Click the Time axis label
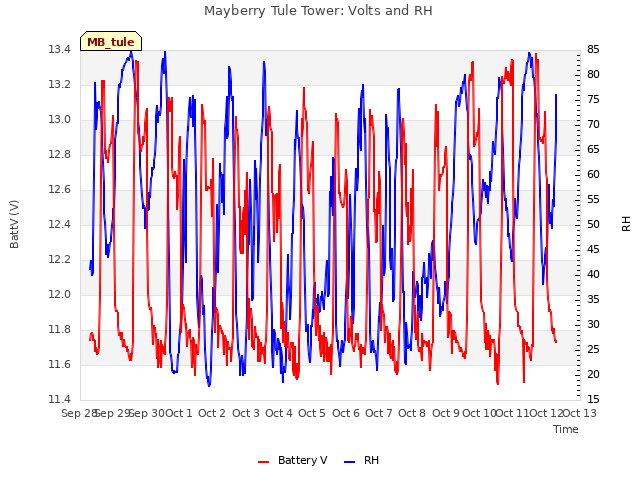The width and height of the screenshot is (640, 480). [x=566, y=429]
